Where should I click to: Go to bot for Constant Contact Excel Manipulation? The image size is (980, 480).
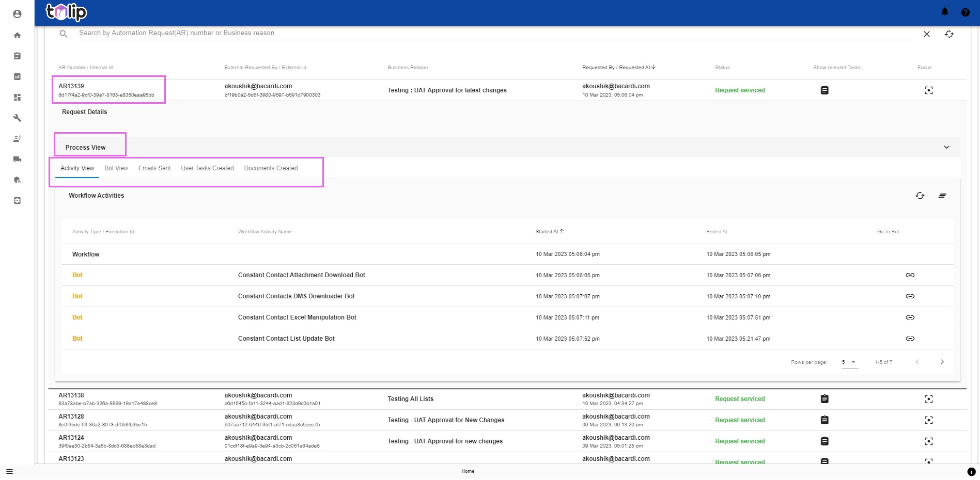coord(910,317)
